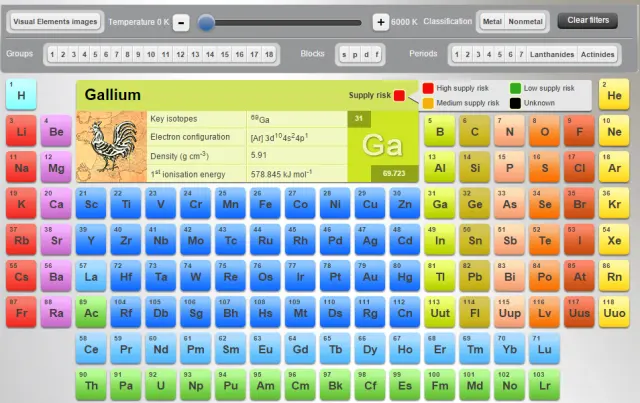Click the density value 5.91
This screenshot has height=403, width=640.
pyautogui.click(x=259, y=156)
